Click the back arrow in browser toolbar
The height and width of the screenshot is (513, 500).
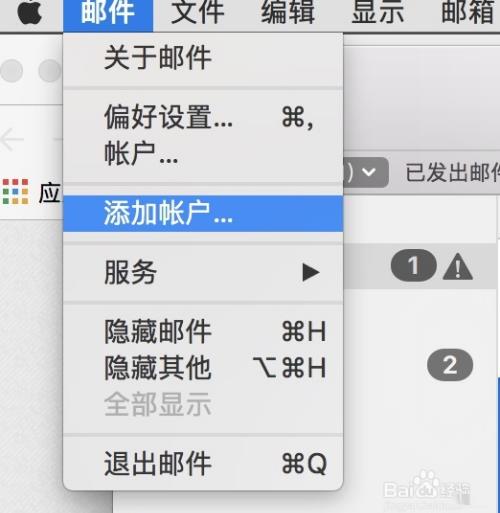tap(12, 140)
